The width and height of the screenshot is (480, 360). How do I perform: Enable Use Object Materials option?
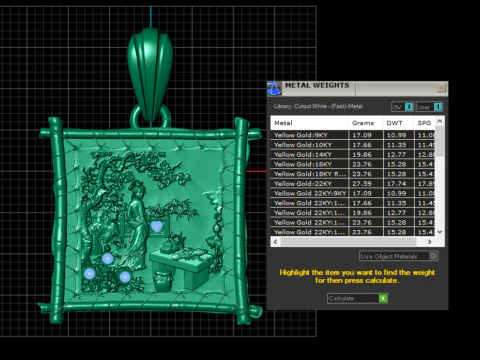398,256
